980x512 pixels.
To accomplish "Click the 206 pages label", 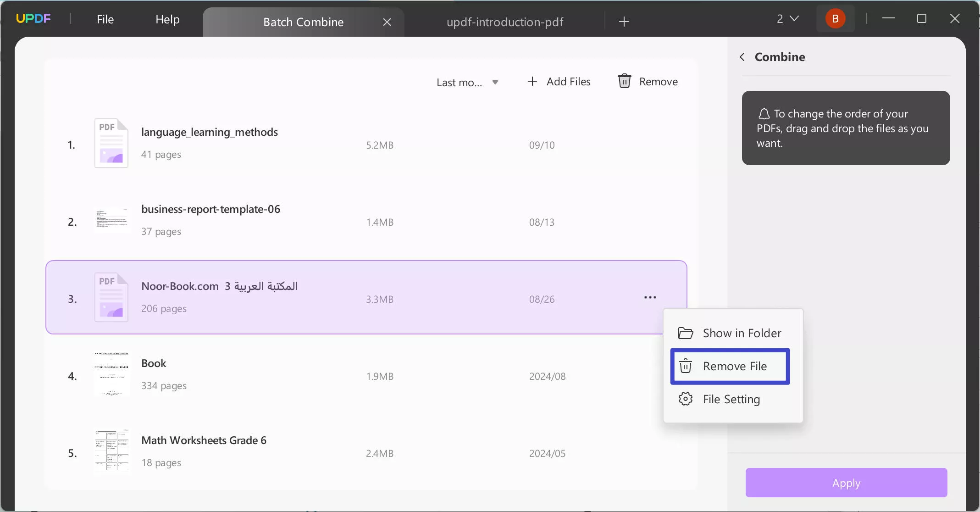I will click(x=164, y=309).
